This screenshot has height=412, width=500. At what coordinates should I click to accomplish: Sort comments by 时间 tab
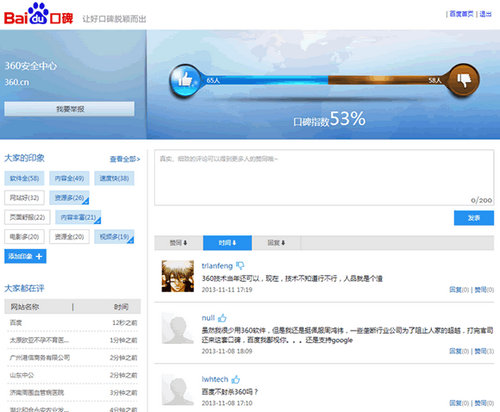click(227, 243)
